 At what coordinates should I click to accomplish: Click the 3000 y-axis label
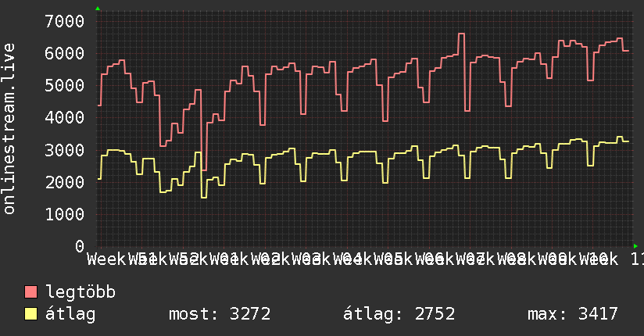pos(65,150)
